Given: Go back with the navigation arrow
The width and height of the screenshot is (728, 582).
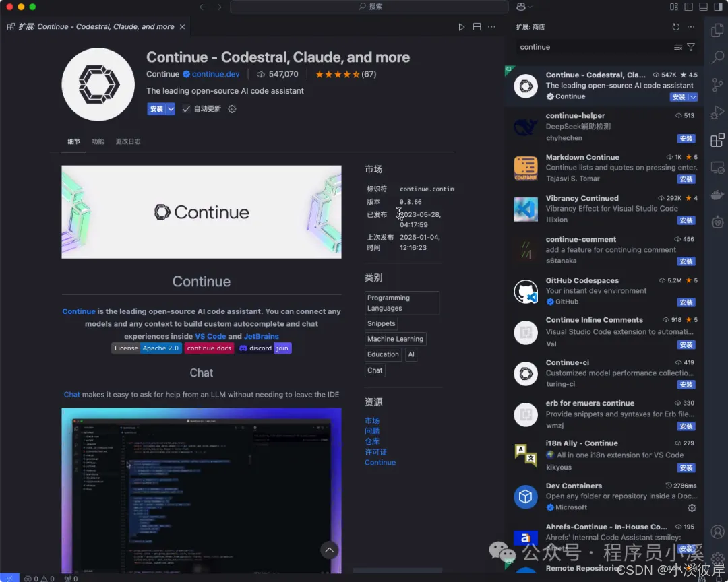Looking at the screenshot, I should (203, 7).
